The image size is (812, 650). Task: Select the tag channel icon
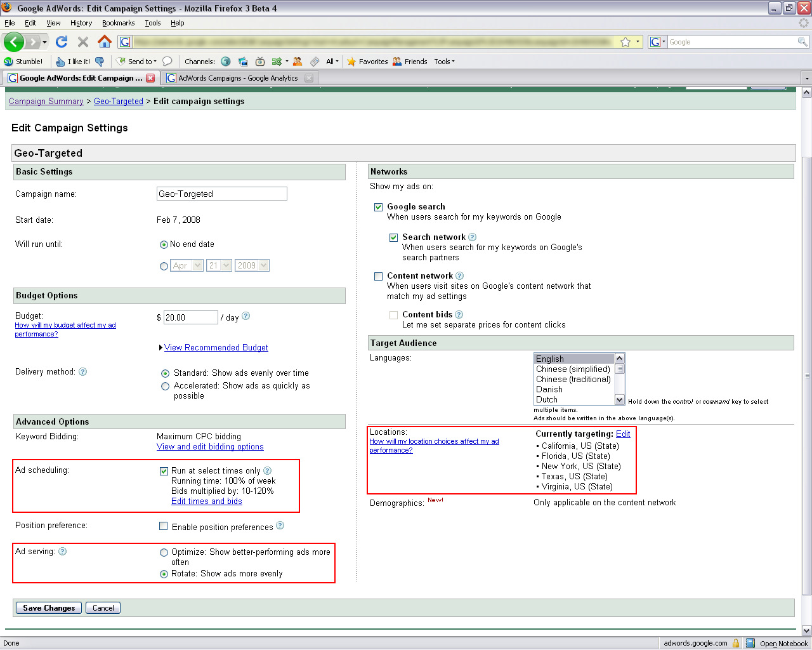pyautogui.click(x=315, y=62)
